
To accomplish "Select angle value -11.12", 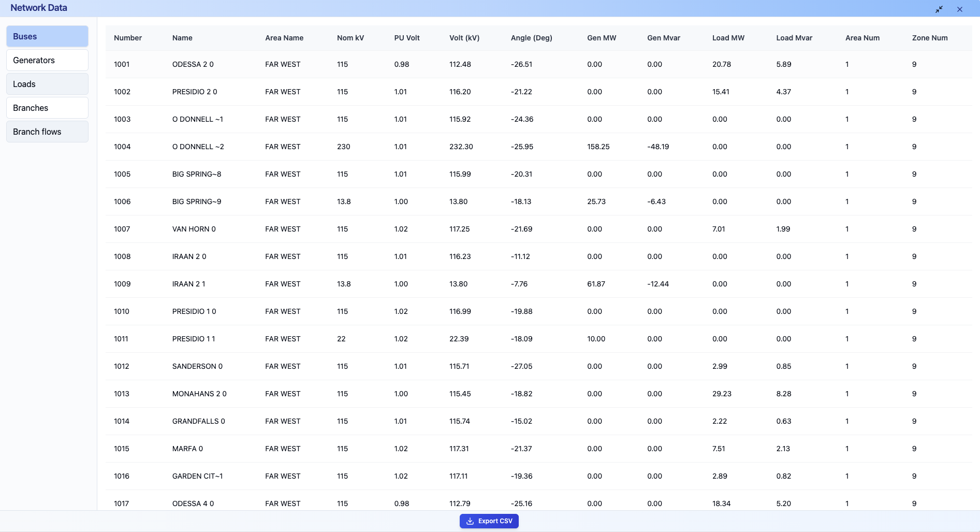I will tap(520, 256).
